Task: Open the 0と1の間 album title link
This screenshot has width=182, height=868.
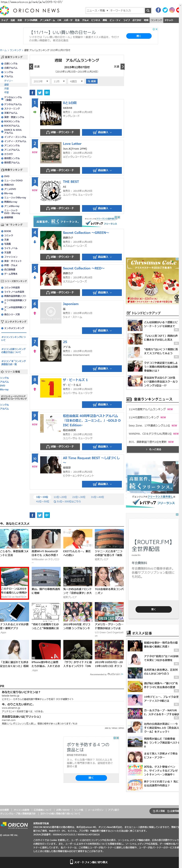Action: click(x=70, y=103)
